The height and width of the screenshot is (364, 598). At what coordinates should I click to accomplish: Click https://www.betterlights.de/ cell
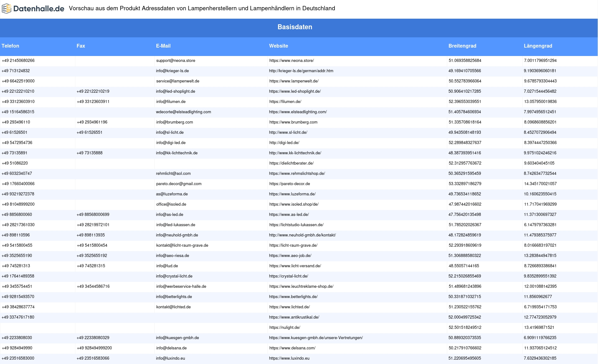293,297
